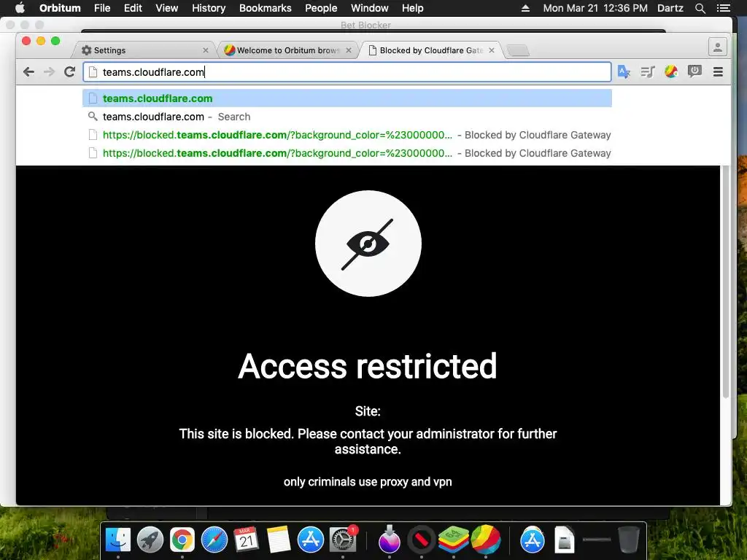Pick the second blocked.teams.cloudflare.com history suggestion
Image resolution: width=747 pixels, height=560 pixels.
point(347,153)
